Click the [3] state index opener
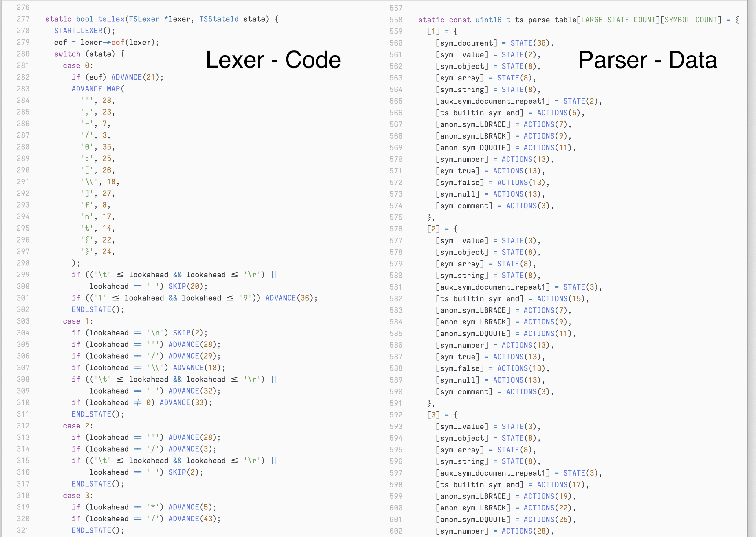756x537 pixels. click(x=433, y=415)
